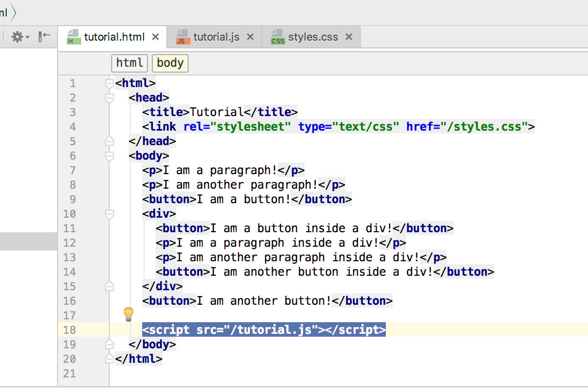Click the HTML file icon on tutorial.html tab
The image size is (588, 388).
[73, 36]
